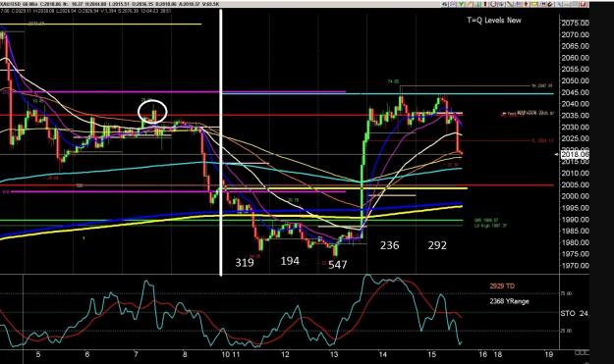
Task: Click the '2368 YRange' indicator label
Action: pyautogui.click(x=509, y=301)
